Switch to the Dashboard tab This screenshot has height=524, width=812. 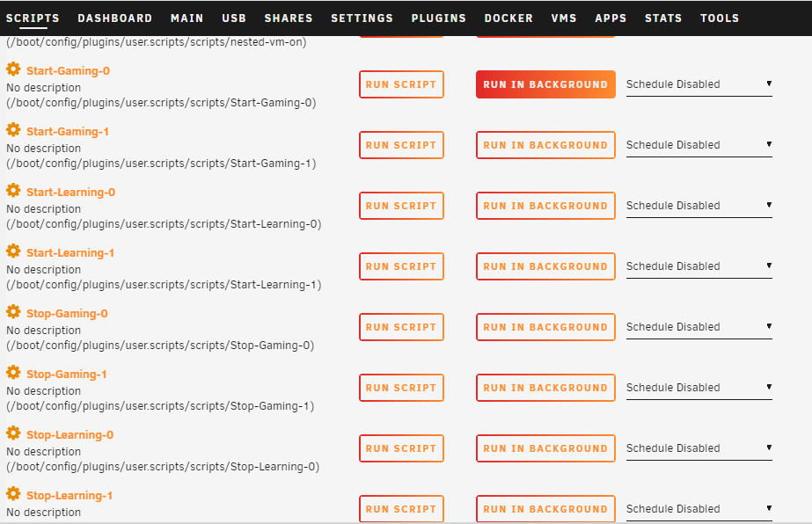tap(115, 18)
